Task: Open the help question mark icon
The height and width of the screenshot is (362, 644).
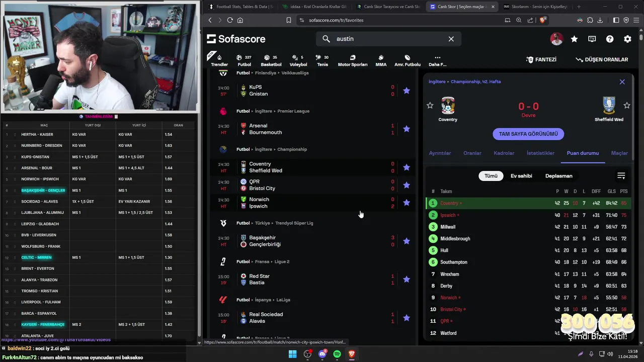Action: tap(610, 39)
